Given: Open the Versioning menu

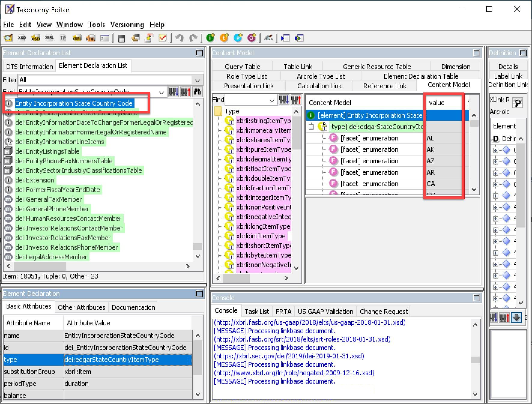Looking at the screenshot, I should click(x=127, y=25).
